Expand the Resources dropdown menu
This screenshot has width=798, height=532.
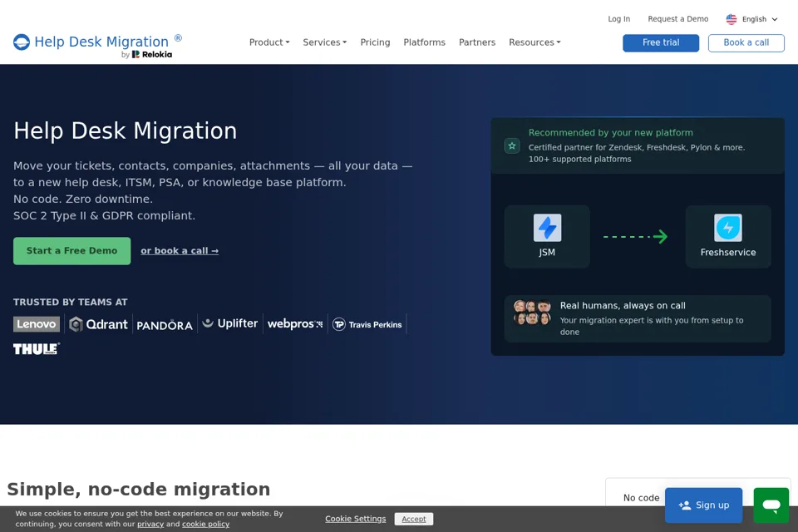pos(534,42)
